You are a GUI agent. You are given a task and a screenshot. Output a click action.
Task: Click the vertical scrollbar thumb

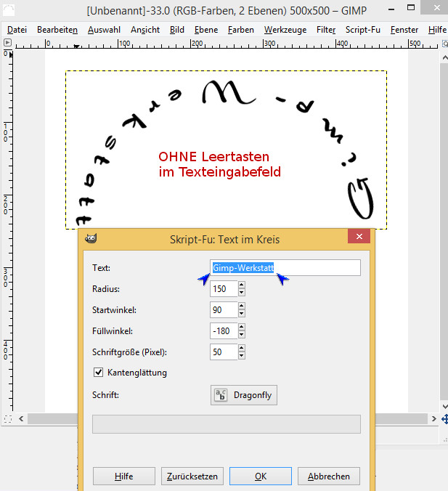click(x=444, y=232)
